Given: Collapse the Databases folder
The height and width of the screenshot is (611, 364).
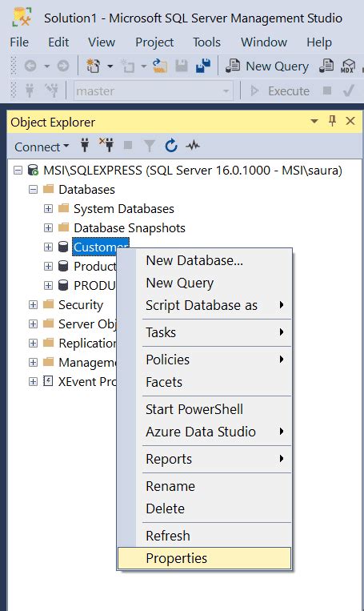Looking at the screenshot, I should click(x=34, y=189).
